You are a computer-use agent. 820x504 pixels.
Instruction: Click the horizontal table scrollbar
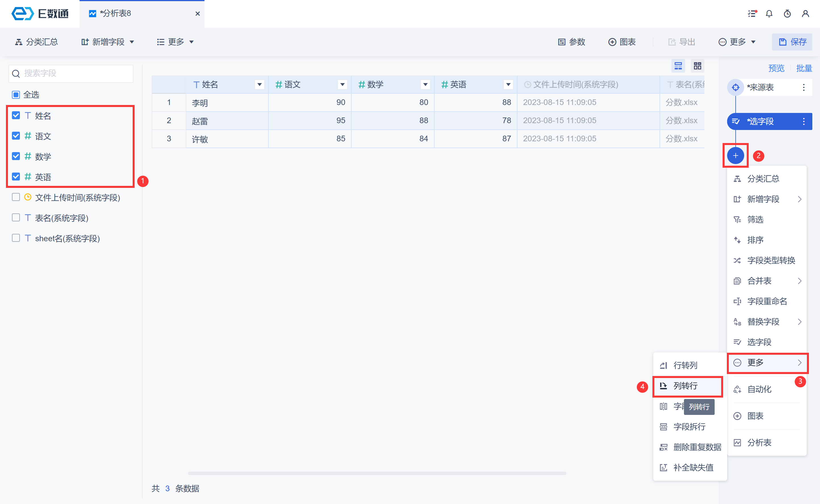pos(377,473)
